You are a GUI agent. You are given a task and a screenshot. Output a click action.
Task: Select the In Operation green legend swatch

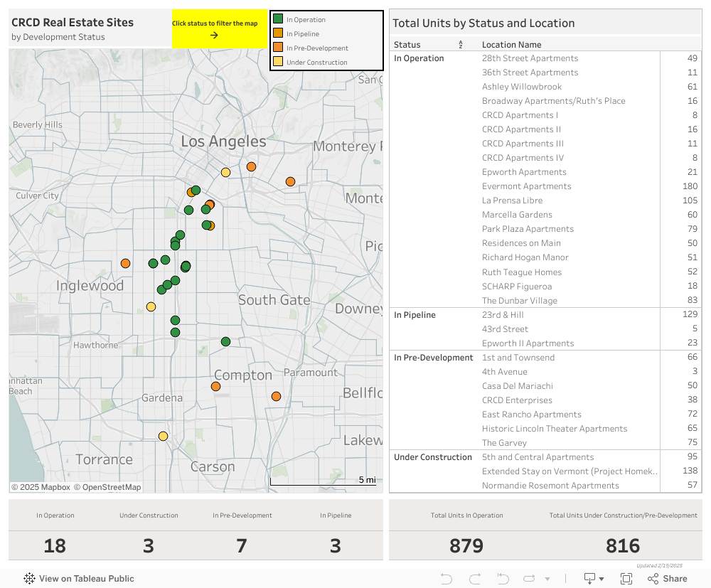(x=279, y=20)
